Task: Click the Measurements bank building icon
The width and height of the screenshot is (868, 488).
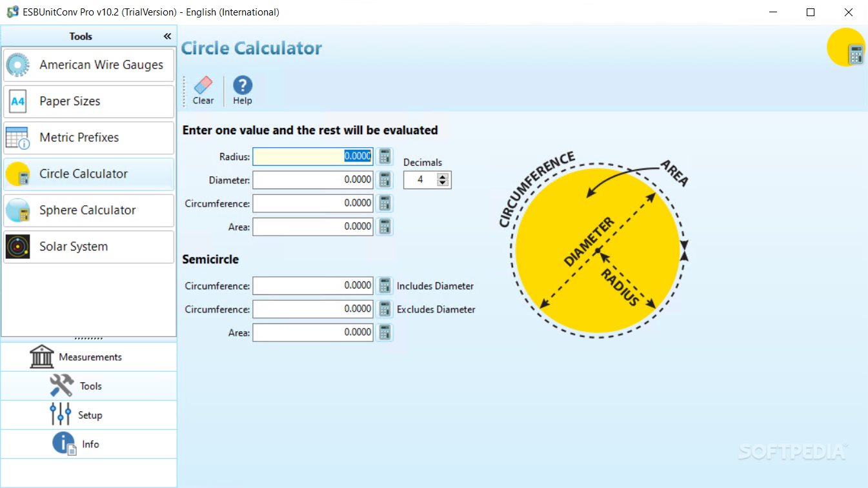Action: [x=42, y=356]
